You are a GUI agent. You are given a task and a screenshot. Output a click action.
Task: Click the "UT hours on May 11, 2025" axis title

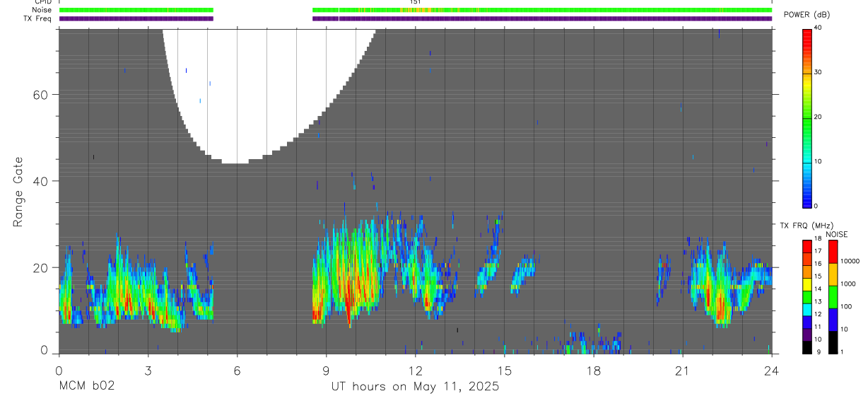click(415, 387)
